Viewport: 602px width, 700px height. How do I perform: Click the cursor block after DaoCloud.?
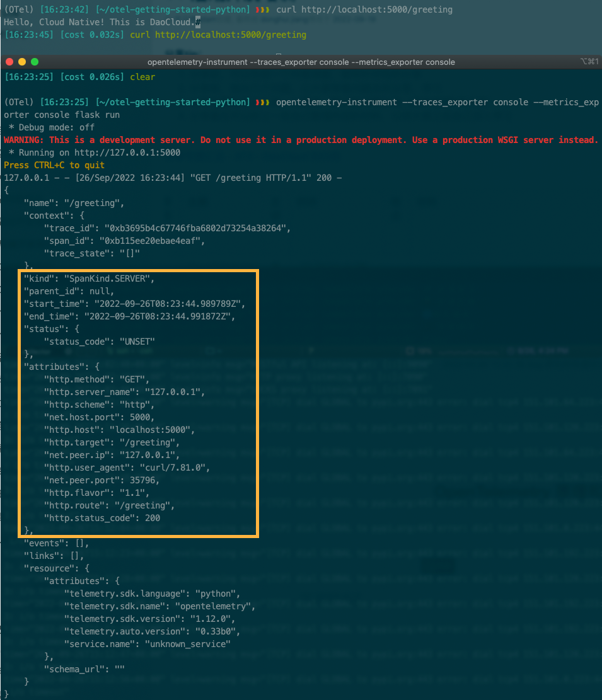198,23
